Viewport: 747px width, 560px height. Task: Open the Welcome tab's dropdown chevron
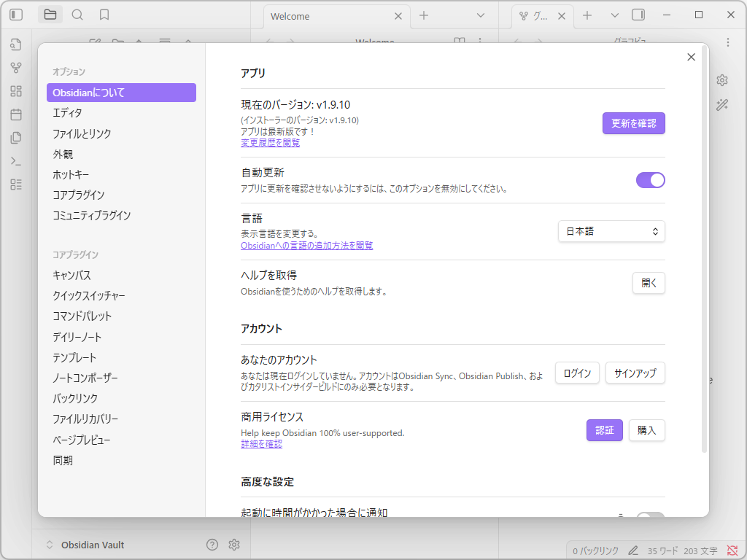click(481, 15)
